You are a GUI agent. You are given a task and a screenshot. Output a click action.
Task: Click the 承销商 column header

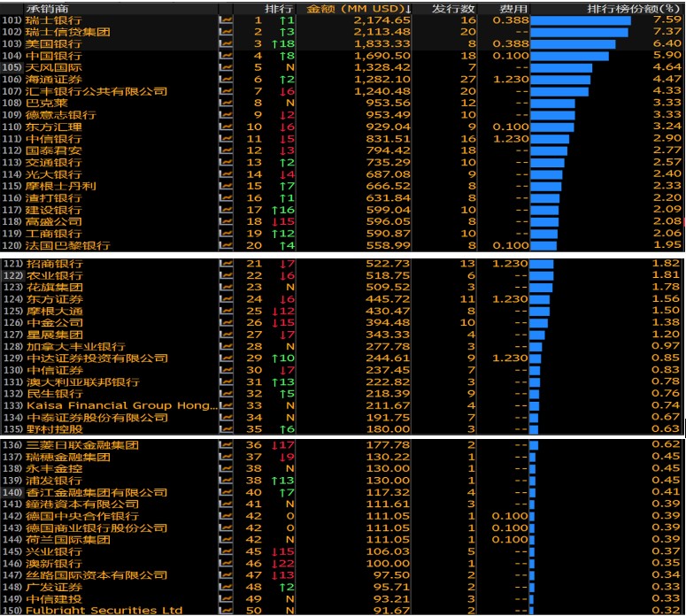click(x=47, y=9)
